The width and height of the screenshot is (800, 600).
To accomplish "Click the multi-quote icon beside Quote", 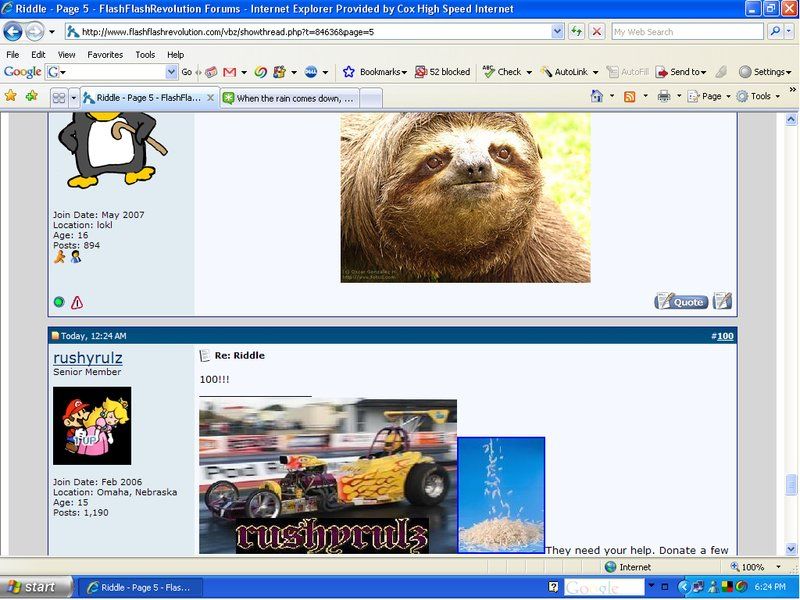I will pos(722,301).
